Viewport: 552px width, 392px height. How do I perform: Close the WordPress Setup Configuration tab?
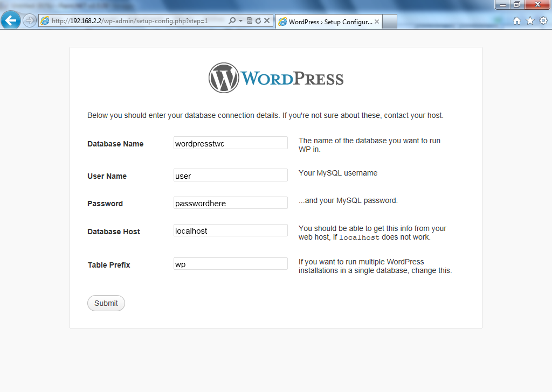[x=377, y=22]
